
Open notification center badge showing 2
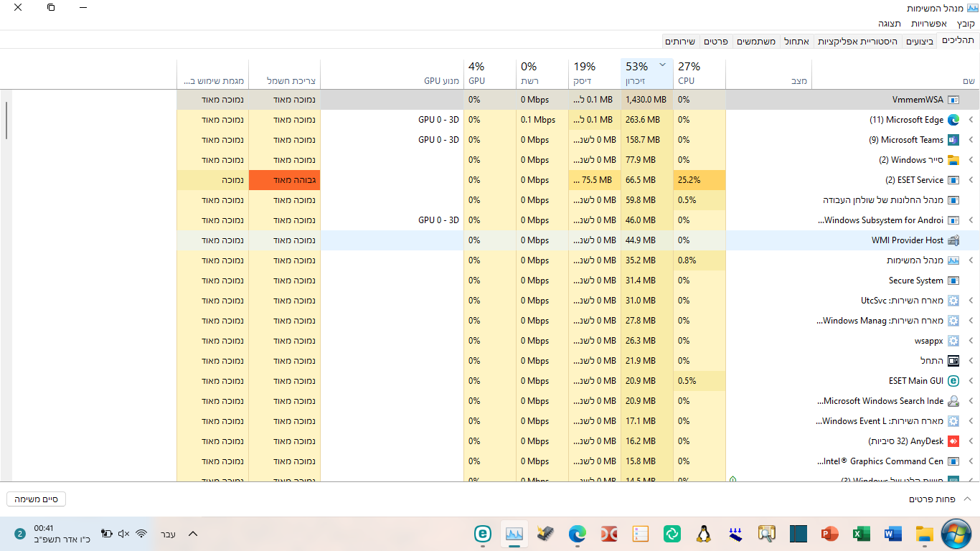pyautogui.click(x=19, y=534)
